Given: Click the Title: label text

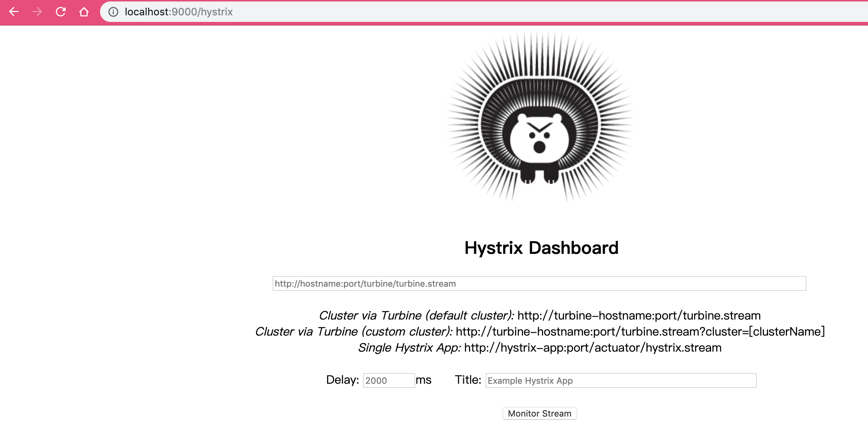Looking at the screenshot, I should [x=468, y=380].
